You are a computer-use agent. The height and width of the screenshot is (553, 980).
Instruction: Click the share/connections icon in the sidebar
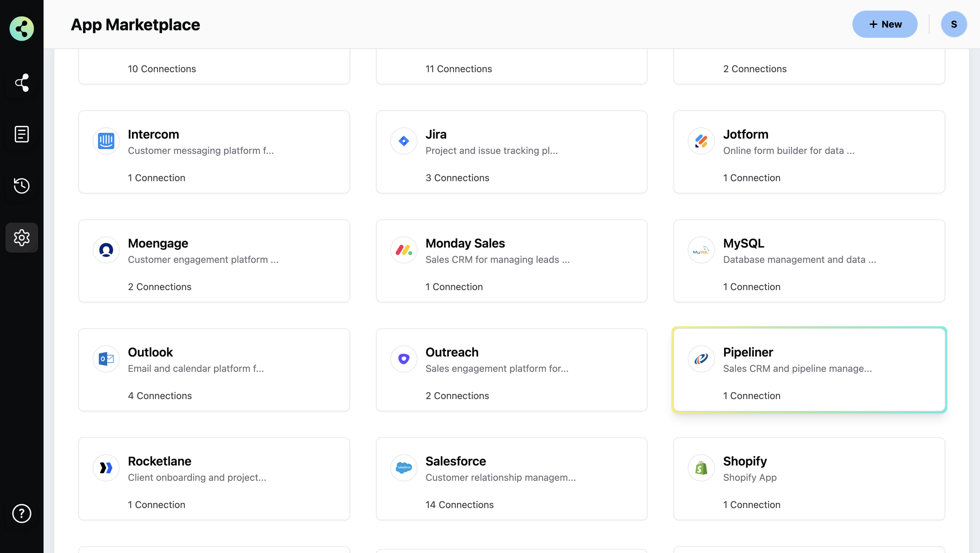(21, 83)
